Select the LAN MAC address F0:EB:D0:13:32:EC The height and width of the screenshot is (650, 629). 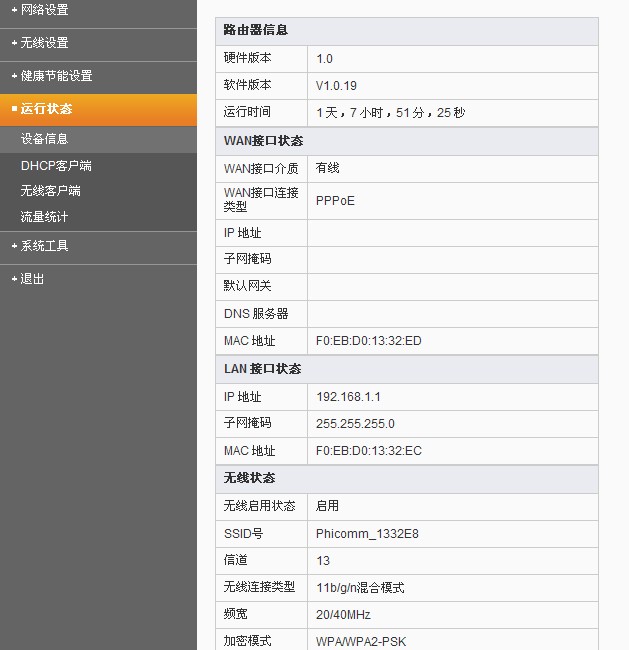(x=369, y=451)
